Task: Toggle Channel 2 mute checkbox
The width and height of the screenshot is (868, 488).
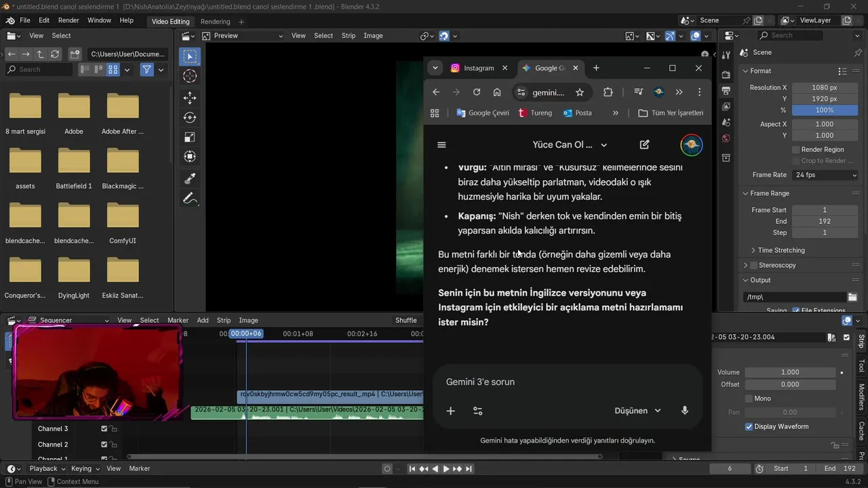Action: [104, 445]
